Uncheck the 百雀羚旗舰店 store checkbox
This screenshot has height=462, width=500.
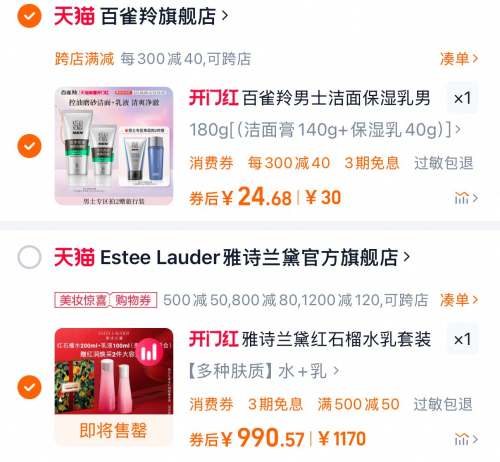point(29,16)
